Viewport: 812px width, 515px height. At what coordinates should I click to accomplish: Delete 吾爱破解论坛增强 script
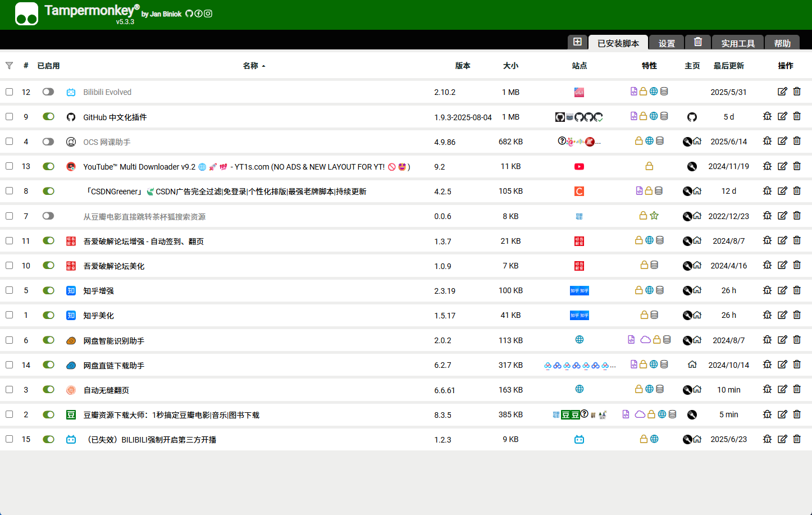(797, 240)
